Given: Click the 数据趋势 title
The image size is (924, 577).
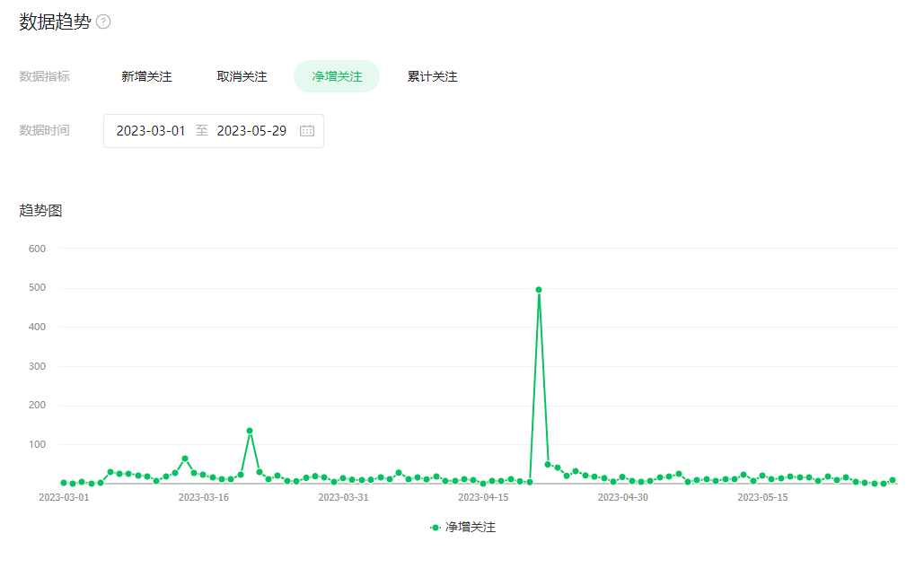Looking at the screenshot, I should 55,22.
